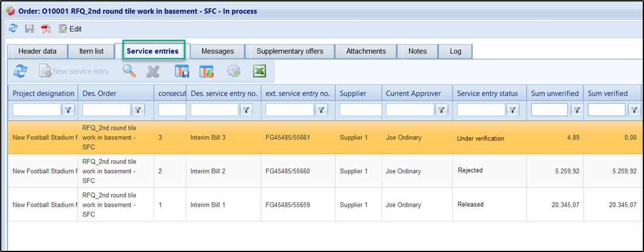Open filter menu for Current Approver column
The width and height of the screenshot is (644, 252).
[441, 110]
